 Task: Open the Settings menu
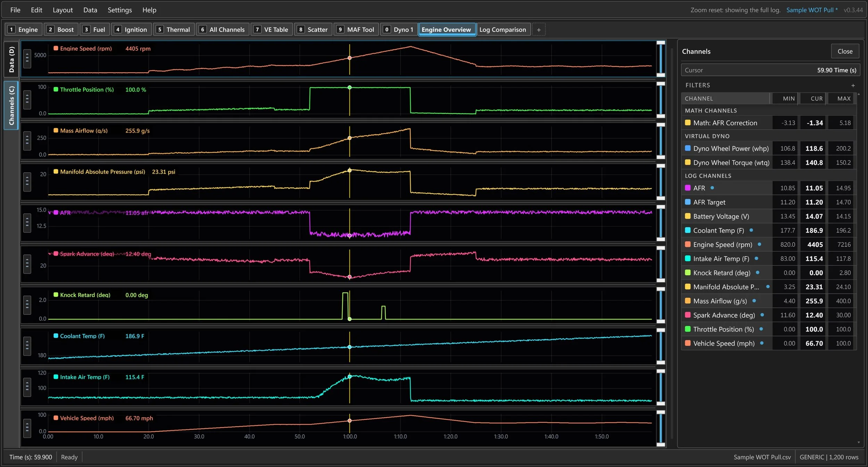[120, 10]
